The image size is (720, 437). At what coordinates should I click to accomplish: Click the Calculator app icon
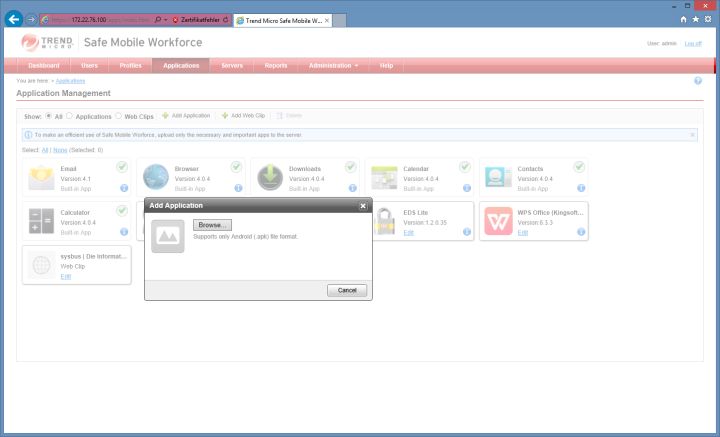(x=42, y=221)
